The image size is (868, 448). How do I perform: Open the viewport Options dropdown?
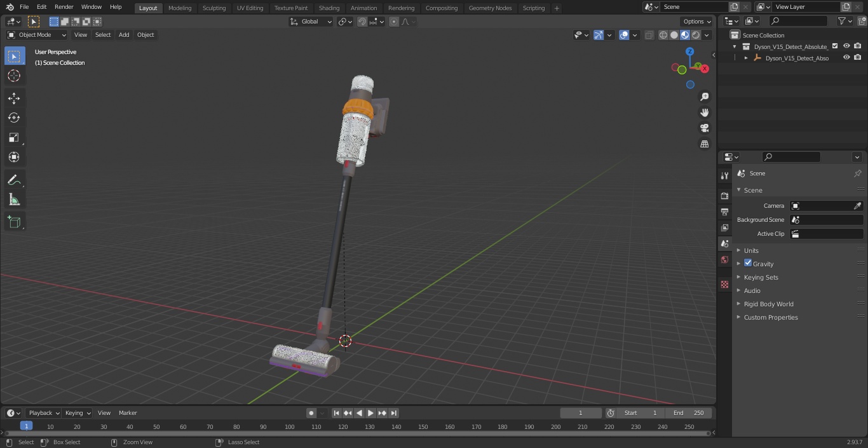[x=697, y=22]
